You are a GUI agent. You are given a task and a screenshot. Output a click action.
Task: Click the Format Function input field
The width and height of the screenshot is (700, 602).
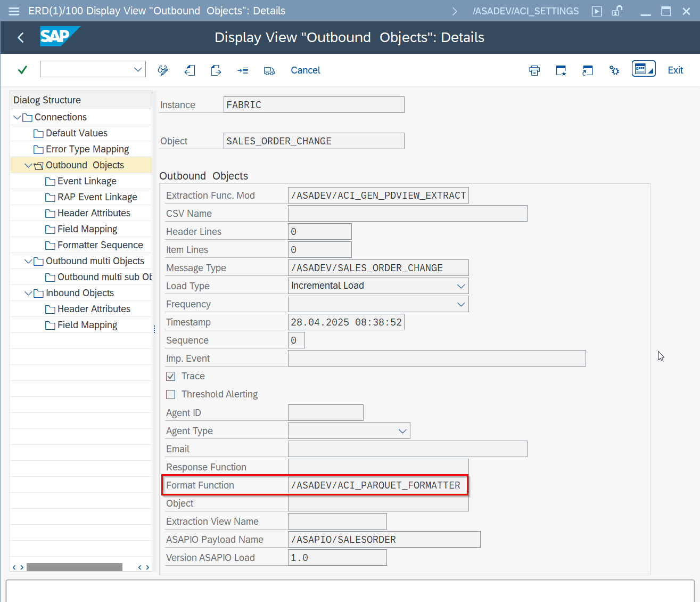[378, 485]
